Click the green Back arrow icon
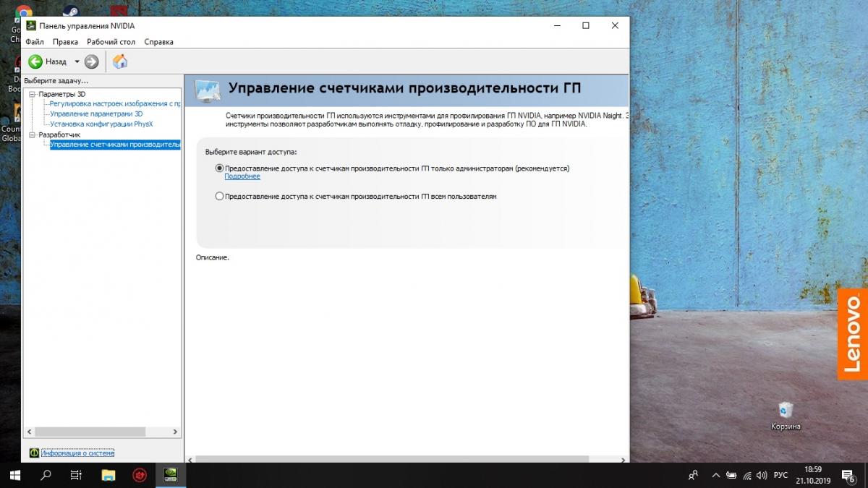The image size is (868, 488). [x=35, y=61]
